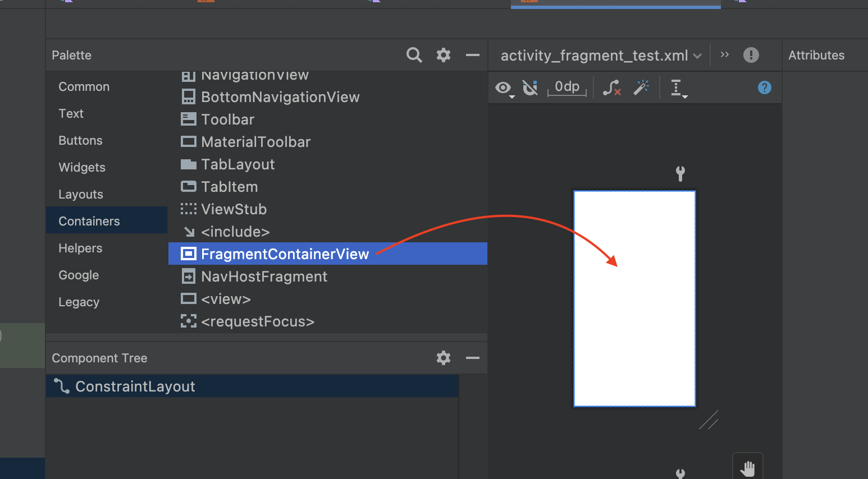Click Infer Constraints magic wand
868x479 pixels.
tap(641, 87)
